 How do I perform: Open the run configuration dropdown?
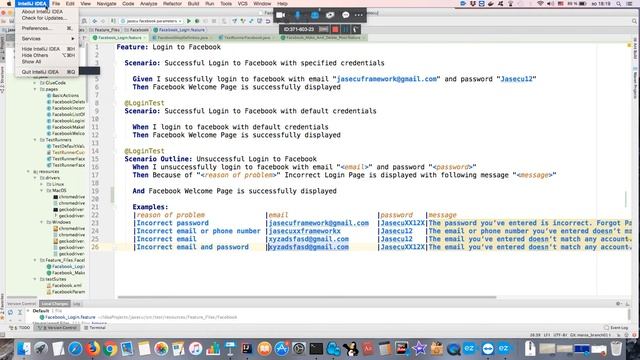[x=151, y=21]
